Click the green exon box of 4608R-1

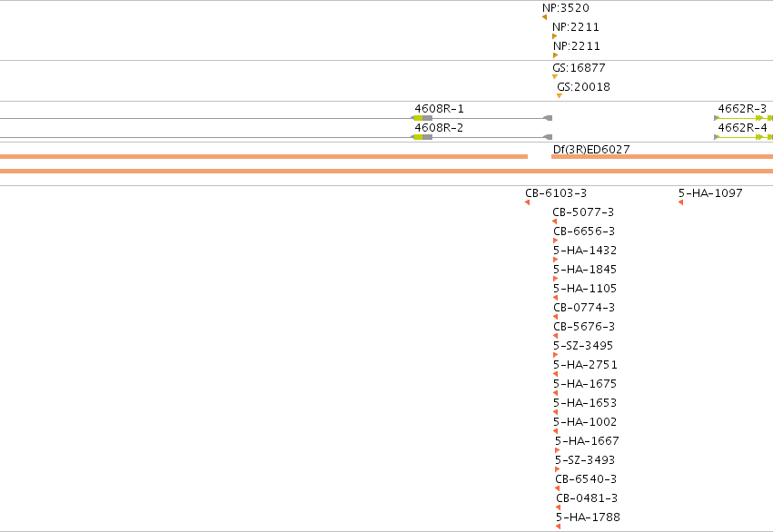[x=418, y=118]
